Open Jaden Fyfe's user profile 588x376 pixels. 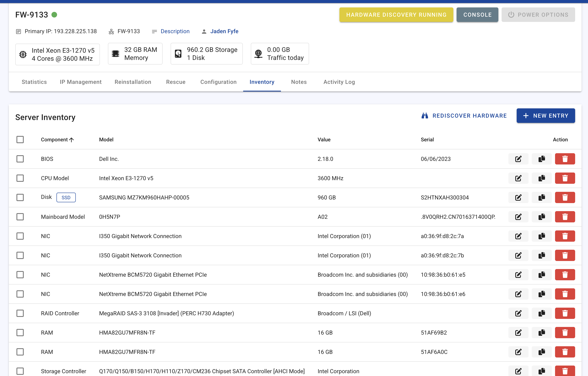(x=224, y=31)
